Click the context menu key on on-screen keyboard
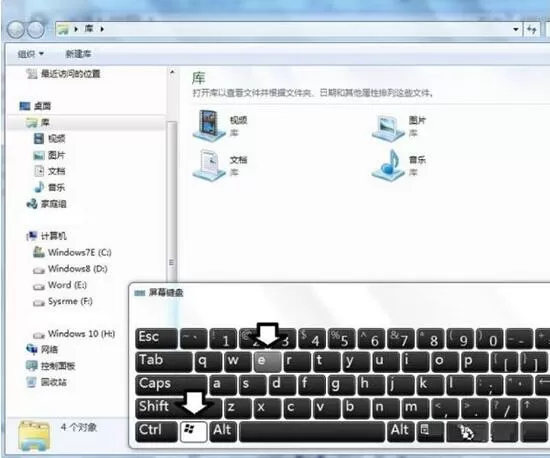 point(430,431)
